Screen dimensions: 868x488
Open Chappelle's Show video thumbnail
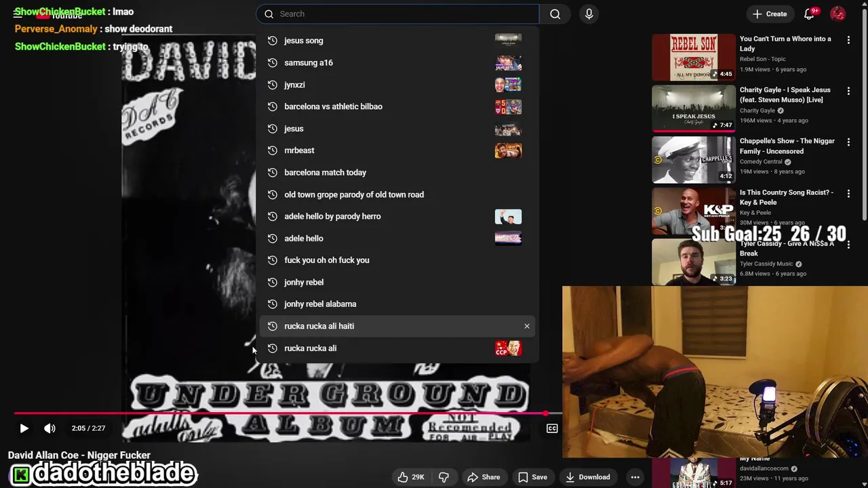pyautogui.click(x=693, y=159)
